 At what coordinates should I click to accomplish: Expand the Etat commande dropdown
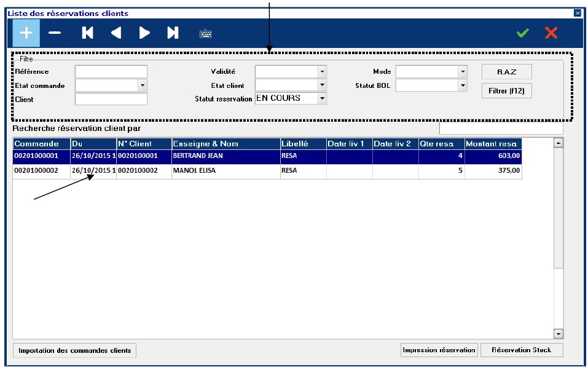click(x=143, y=85)
